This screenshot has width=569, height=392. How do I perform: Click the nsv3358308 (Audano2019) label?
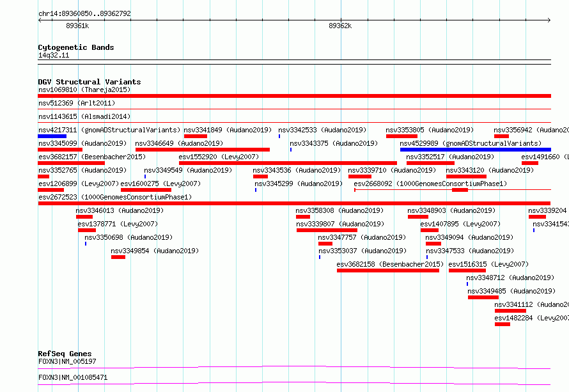pyautogui.click(x=339, y=210)
